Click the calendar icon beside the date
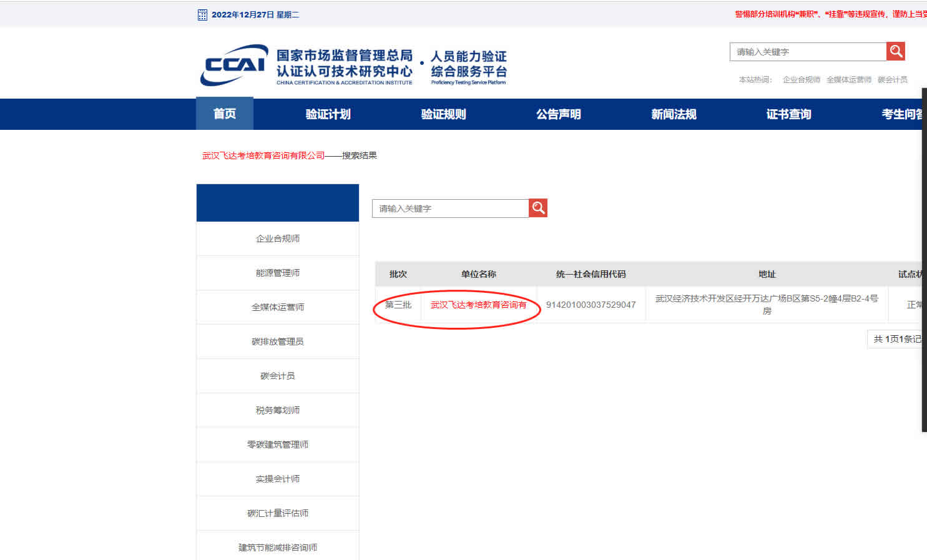This screenshot has width=927, height=560. 202,15
